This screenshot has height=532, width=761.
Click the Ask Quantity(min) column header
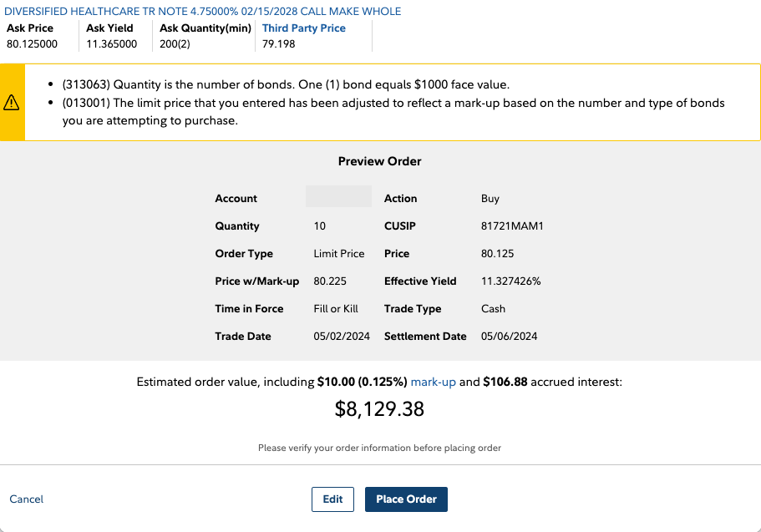pyautogui.click(x=205, y=28)
